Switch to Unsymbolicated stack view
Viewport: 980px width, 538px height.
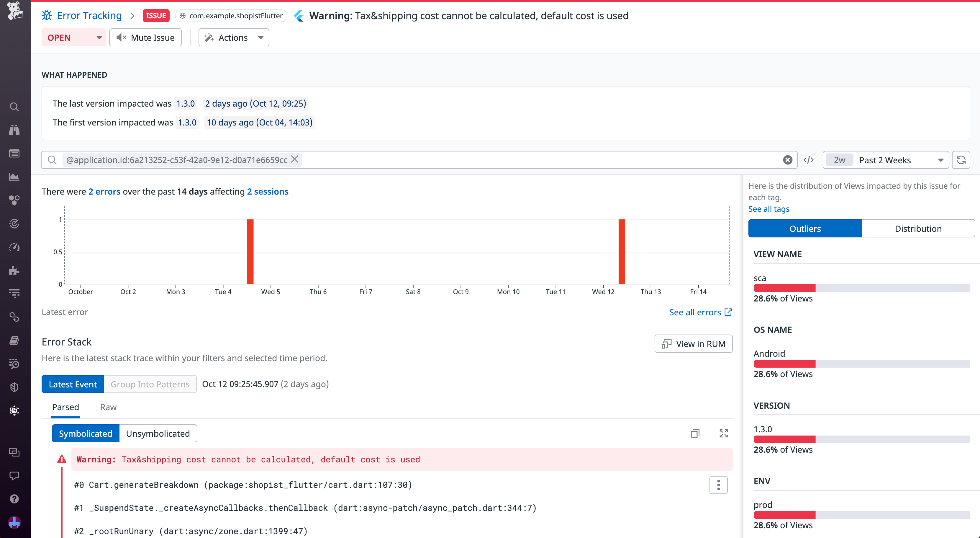coord(158,434)
